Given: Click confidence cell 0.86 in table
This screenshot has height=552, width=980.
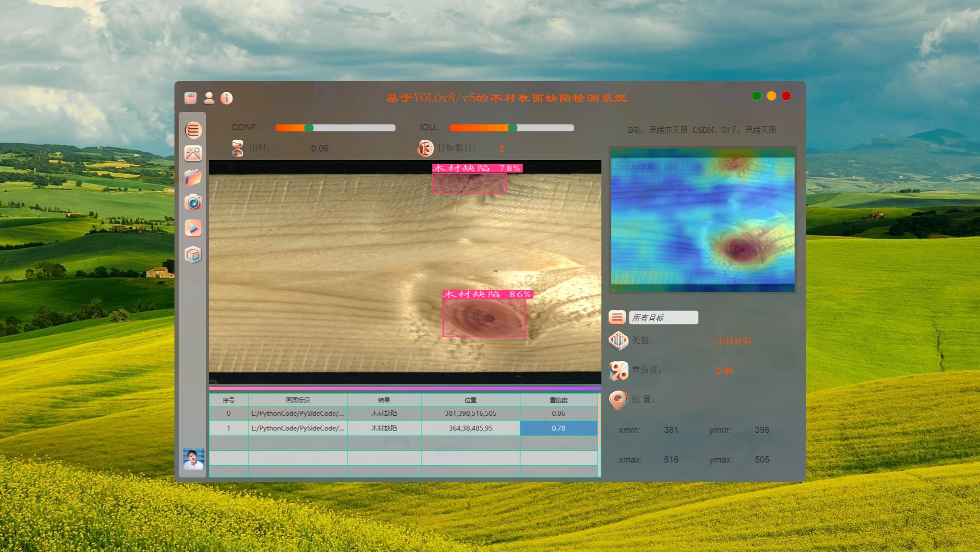Looking at the screenshot, I should click(x=559, y=413).
